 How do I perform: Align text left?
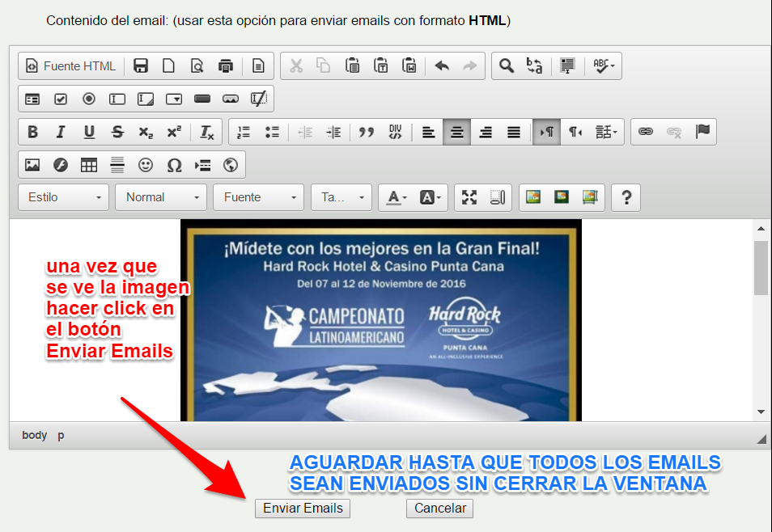[428, 132]
